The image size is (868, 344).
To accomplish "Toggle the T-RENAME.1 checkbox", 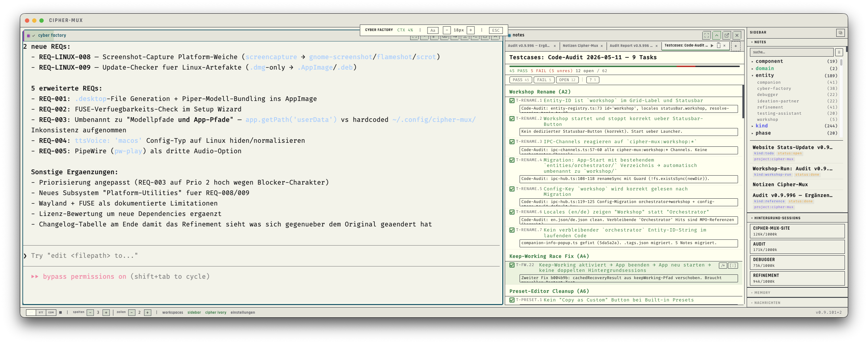I will tap(512, 101).
